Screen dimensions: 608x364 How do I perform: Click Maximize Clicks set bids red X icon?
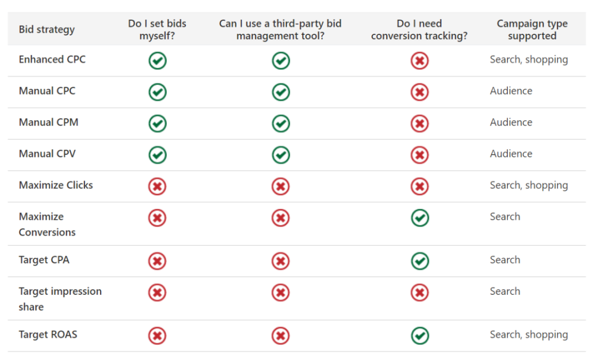[x=158, y=186]
